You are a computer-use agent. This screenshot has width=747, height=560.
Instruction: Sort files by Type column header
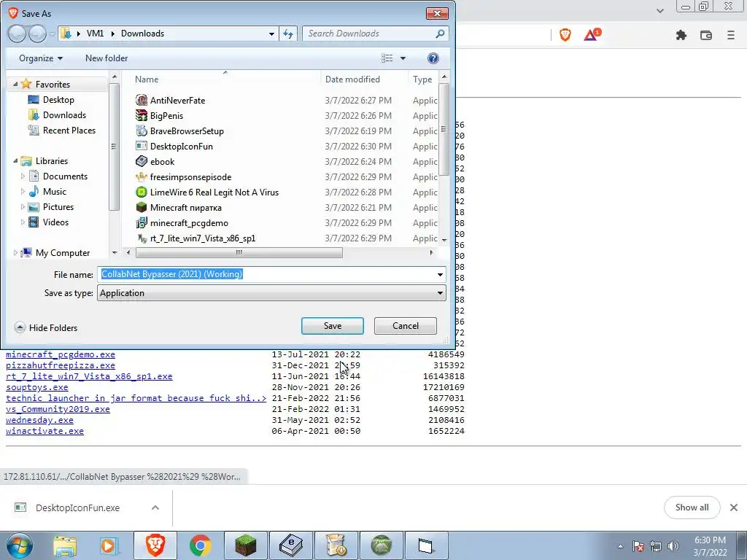(x=422, y=79)
